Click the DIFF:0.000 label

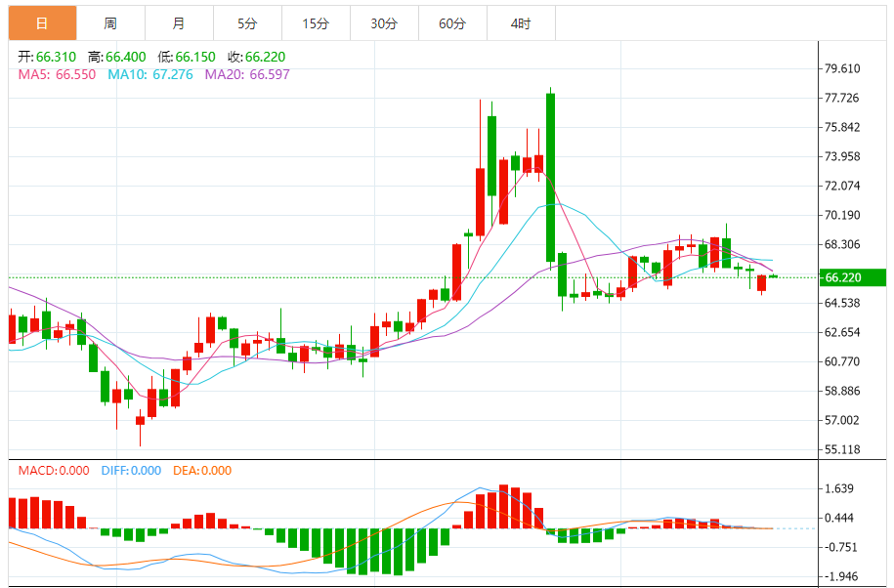click(x=131, y=471)
